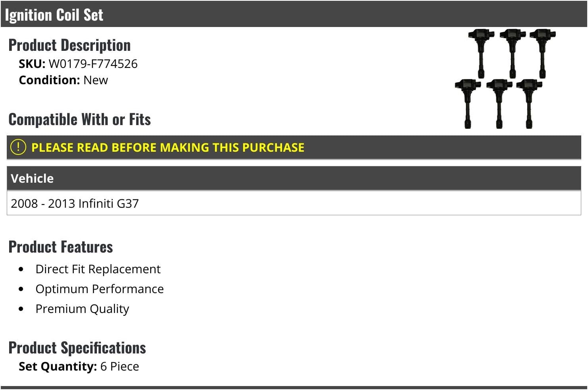Click the bottom-left ignition coil in image
Screen dimensions: 588x390
pyautogui.click(x=468, y=102)
